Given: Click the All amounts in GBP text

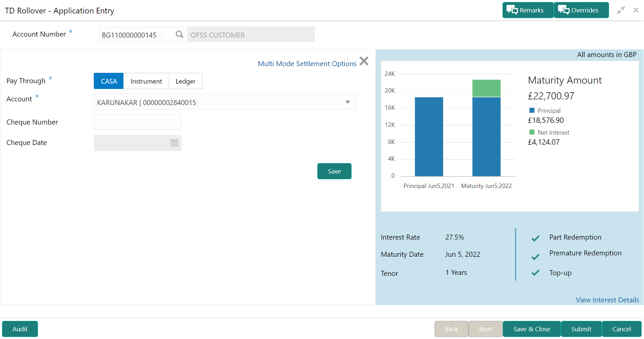Looking at the screenshot, I should point(607,55).
